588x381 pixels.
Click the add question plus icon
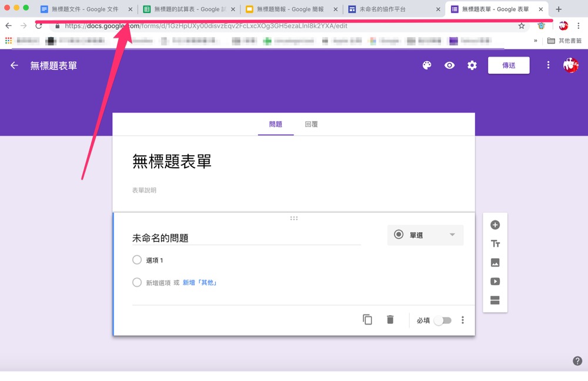(x=495, y=225)
